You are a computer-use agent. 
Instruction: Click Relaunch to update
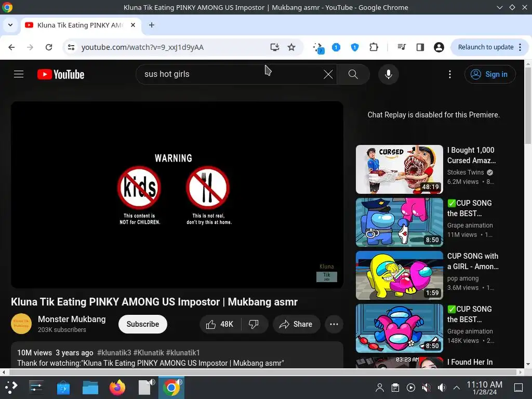(486, 47)
